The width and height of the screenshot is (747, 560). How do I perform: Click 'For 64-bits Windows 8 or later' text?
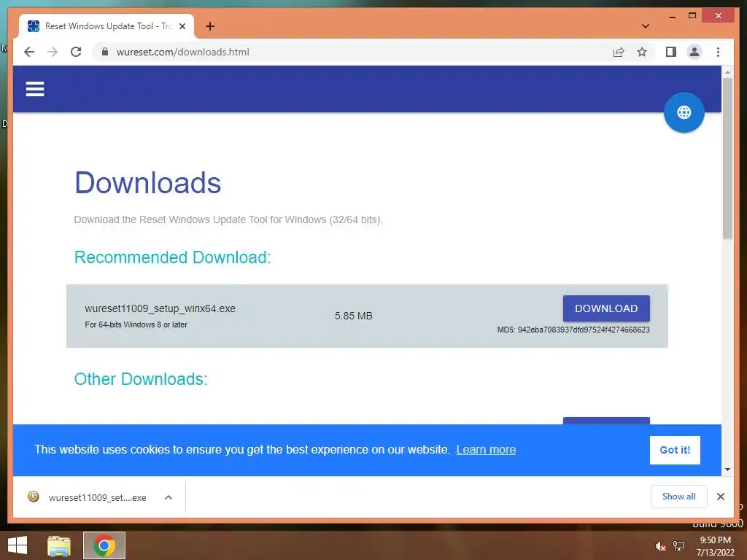tap(136, 324)
